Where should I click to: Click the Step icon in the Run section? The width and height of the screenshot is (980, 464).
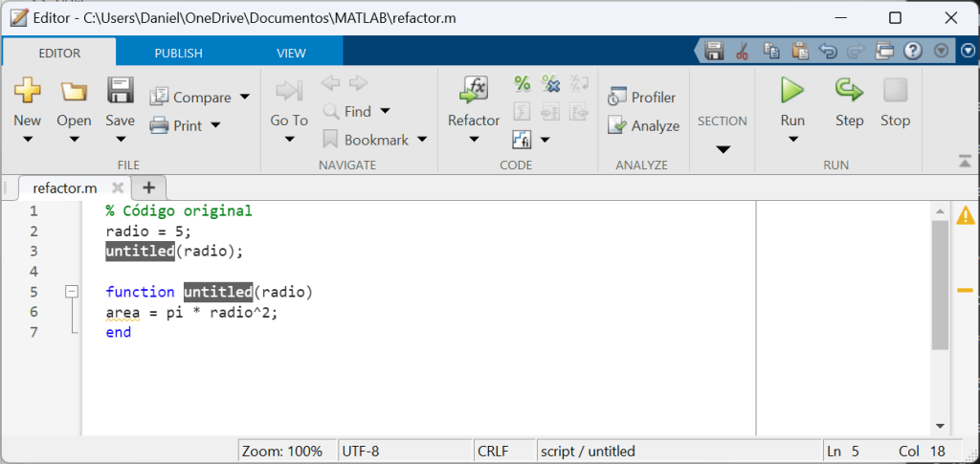click(849, 91)
